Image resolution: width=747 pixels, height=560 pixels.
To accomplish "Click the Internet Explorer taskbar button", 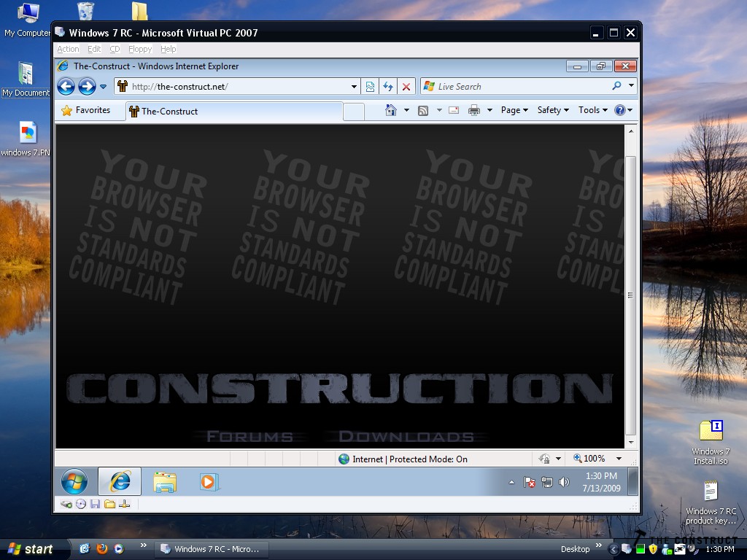I will 120,481.
